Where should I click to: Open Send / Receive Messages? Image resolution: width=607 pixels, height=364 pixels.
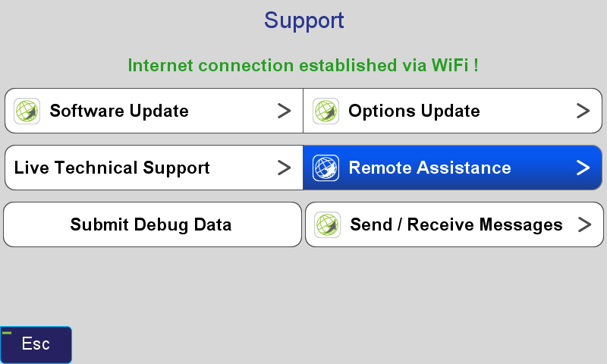click(x=454, y=224)
